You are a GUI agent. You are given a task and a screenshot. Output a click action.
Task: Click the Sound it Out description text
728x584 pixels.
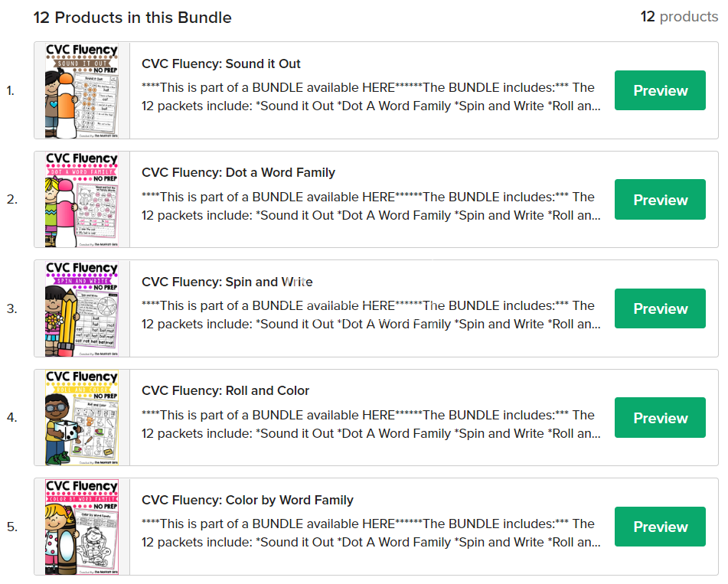click(367, 97)
